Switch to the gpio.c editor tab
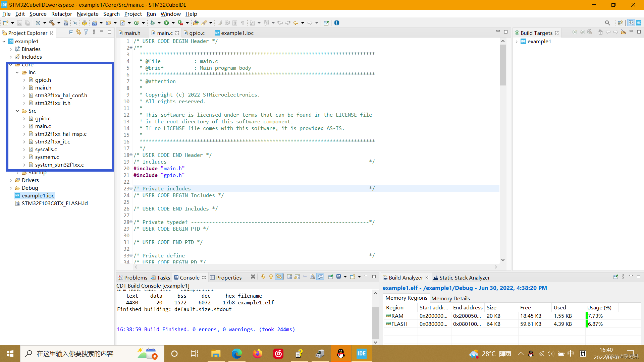This screenshot has width=644, height=362. pyautogui.click(x=197, y=33)
